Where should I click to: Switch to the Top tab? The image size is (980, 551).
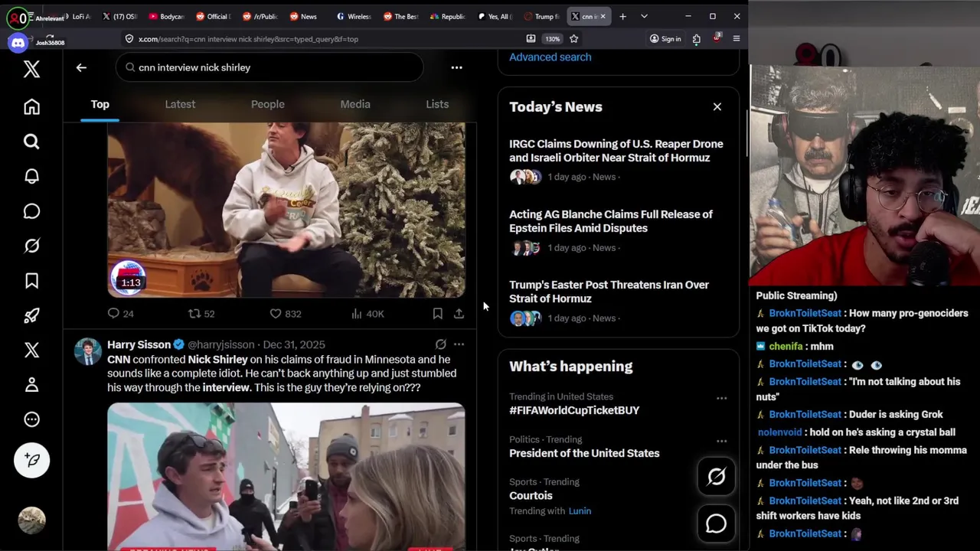100,105
